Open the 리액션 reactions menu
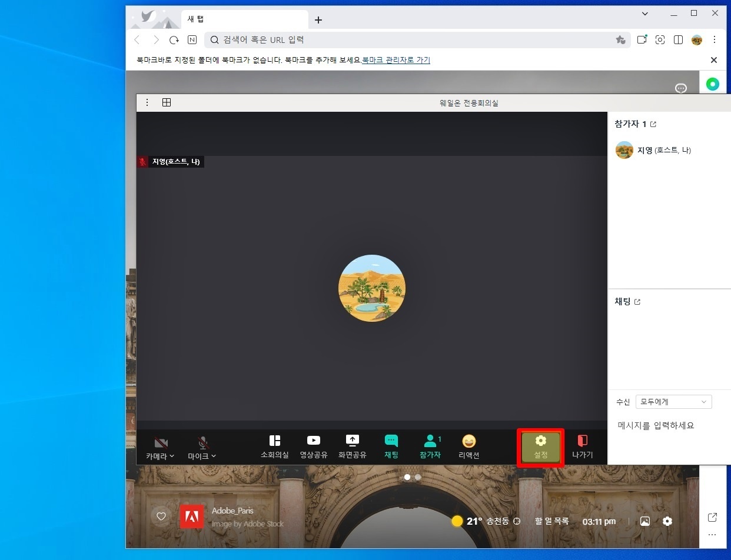Viewport: 731px width, 560px height. 469,447
